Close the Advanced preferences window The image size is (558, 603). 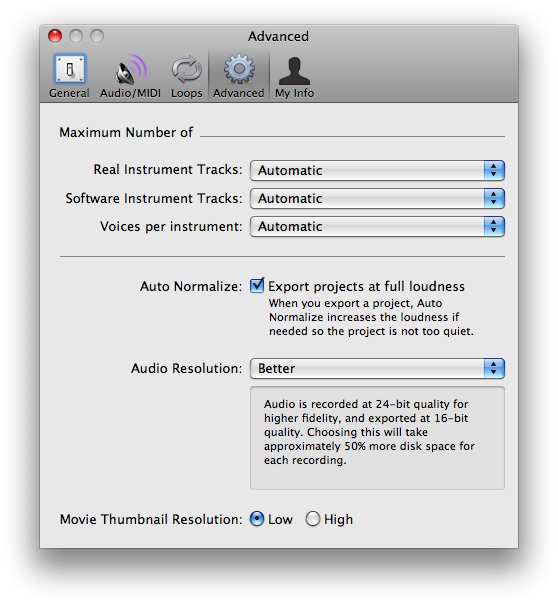55,36
